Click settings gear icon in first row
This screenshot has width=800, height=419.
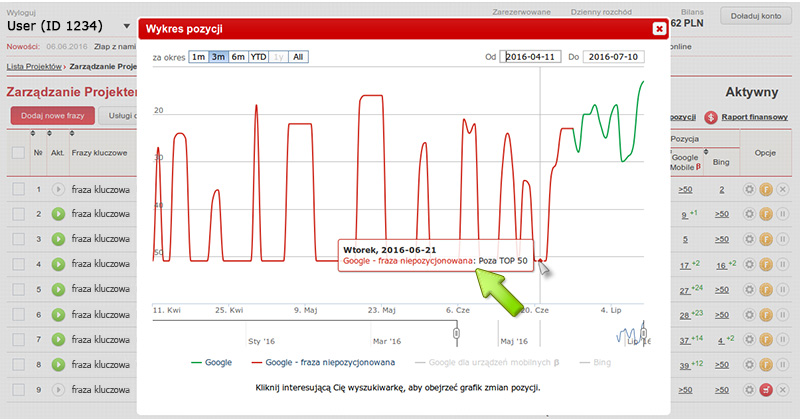[750, 189]
